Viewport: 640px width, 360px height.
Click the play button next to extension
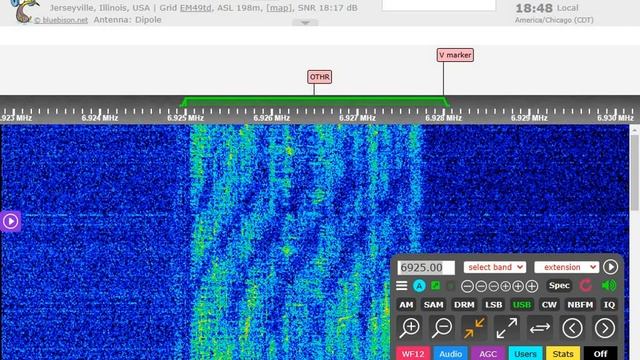point(611,267)
